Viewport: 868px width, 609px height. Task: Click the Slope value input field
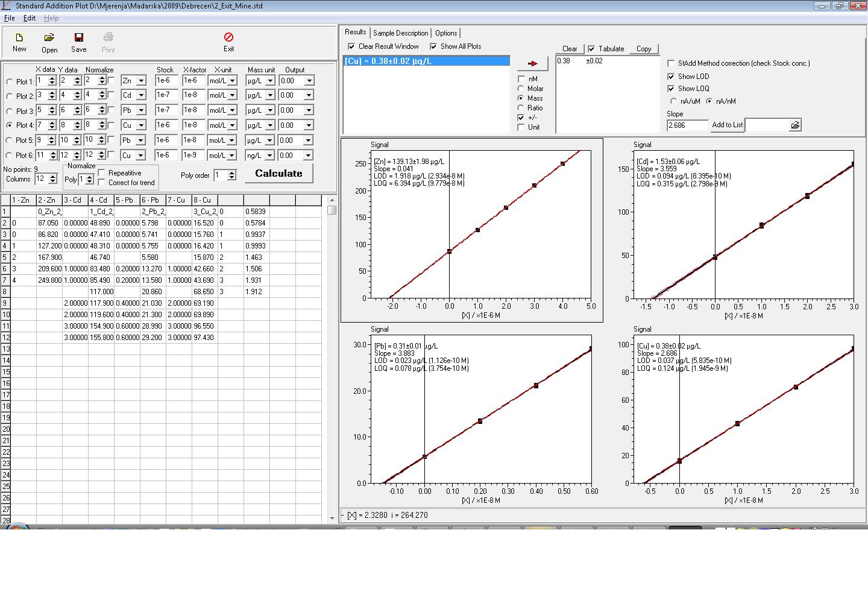tap(687, 125)
